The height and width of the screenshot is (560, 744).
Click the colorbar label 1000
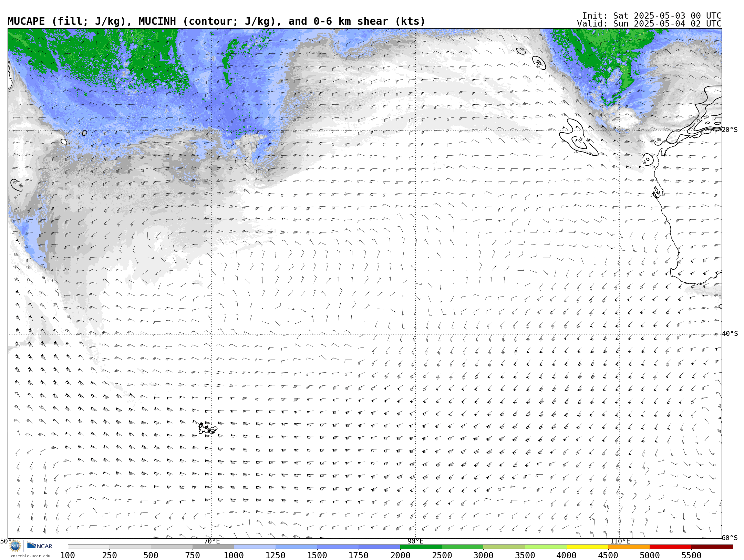pos(234,556)
